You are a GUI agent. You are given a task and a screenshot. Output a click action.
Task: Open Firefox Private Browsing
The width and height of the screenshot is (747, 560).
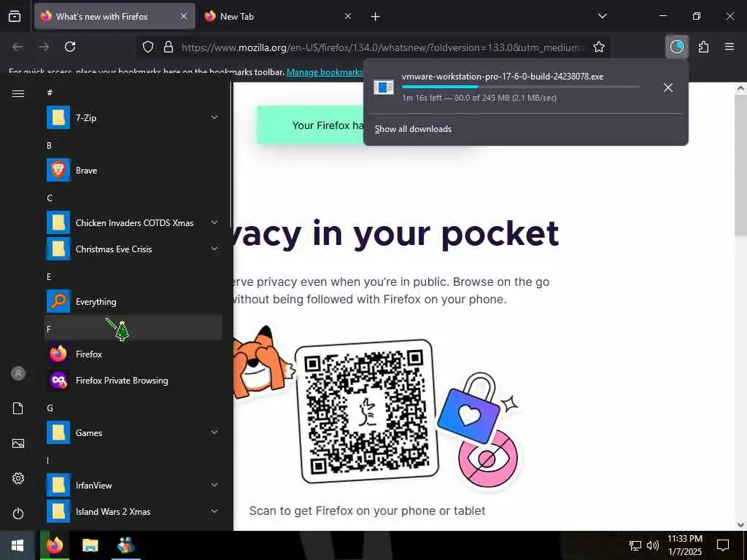pos(133,380)
